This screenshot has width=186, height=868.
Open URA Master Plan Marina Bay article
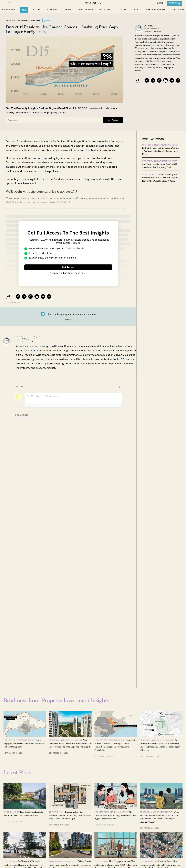(x=160, y=817)
